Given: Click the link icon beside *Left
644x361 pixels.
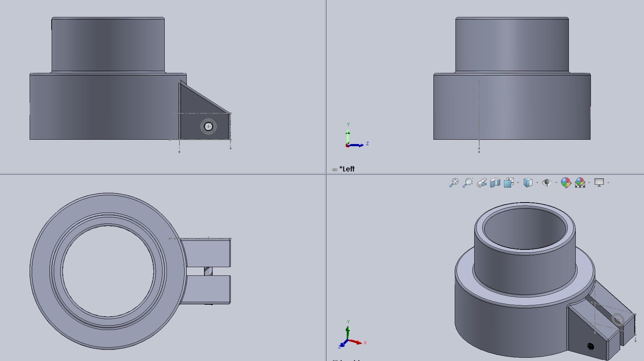Looking at the screenshot, I should (x=335, y=169).
